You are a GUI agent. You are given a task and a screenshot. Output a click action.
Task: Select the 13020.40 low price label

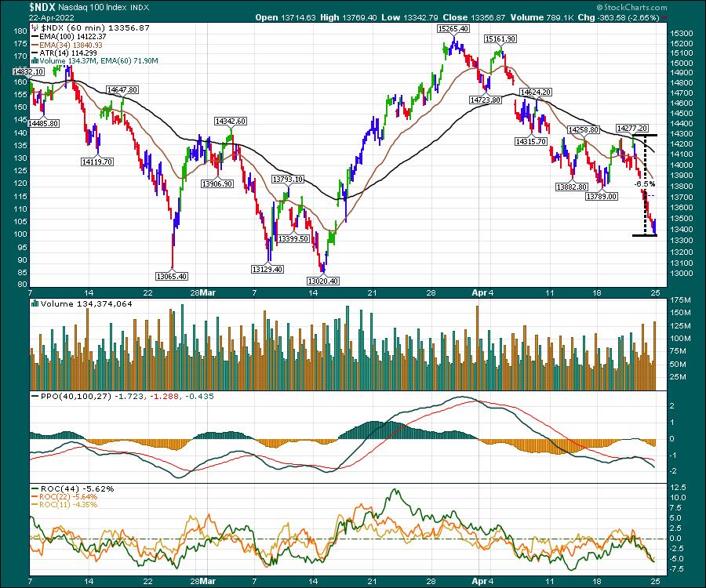[x=323, y=280]
